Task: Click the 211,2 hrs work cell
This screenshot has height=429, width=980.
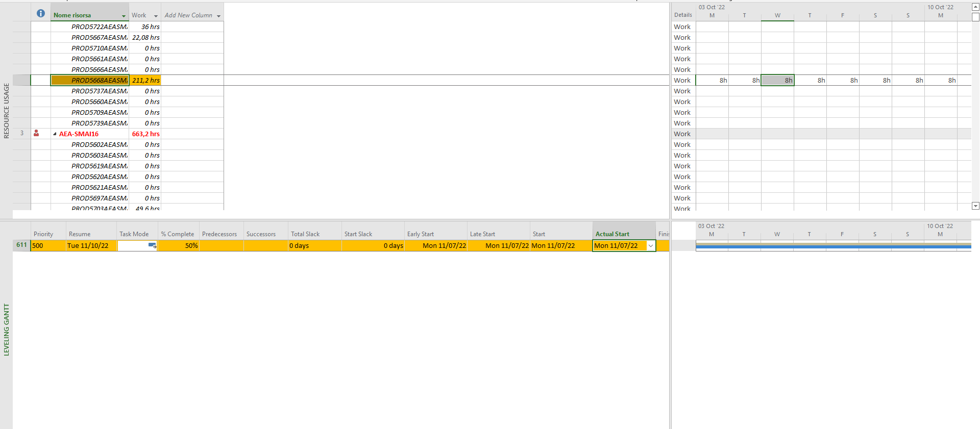Action: tap(145, 80)
